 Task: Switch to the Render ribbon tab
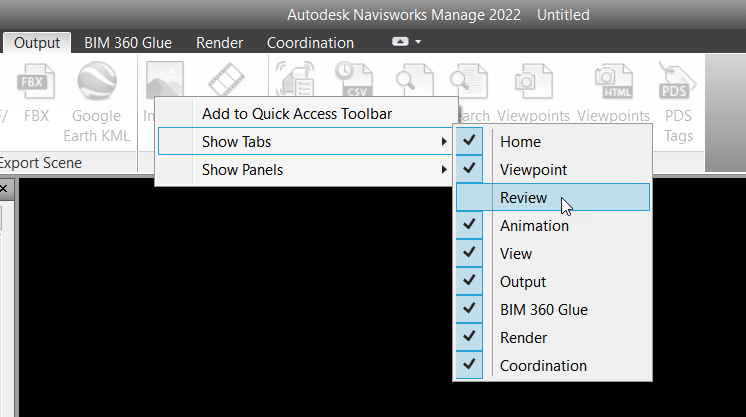[x=219, y=43]
